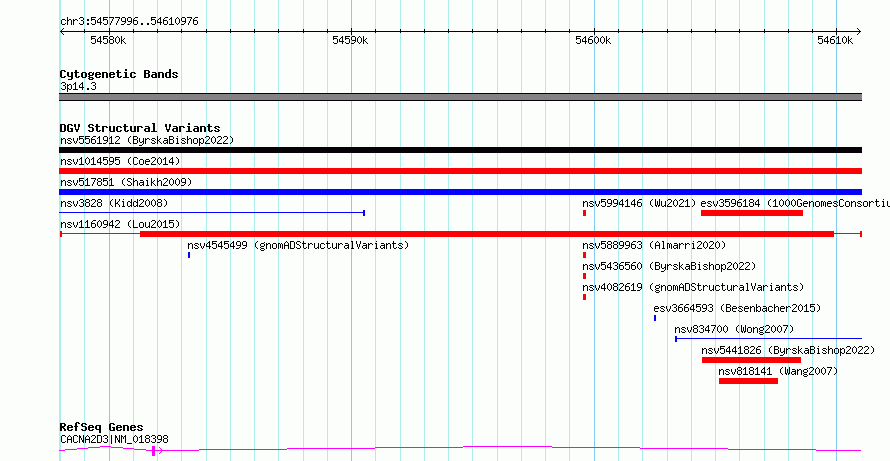
Task: Open the nsv5889963 (Almarri2020) label
Action: (654, 245)
